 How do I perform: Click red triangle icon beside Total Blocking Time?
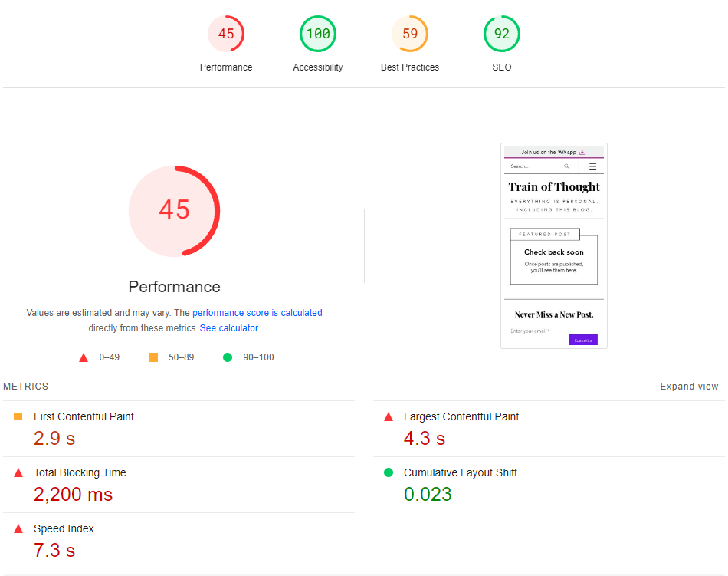coord(18,473)
